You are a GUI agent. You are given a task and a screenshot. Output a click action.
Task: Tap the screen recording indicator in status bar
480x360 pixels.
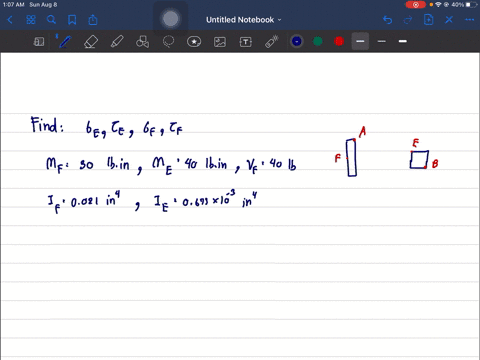point(416,5)
